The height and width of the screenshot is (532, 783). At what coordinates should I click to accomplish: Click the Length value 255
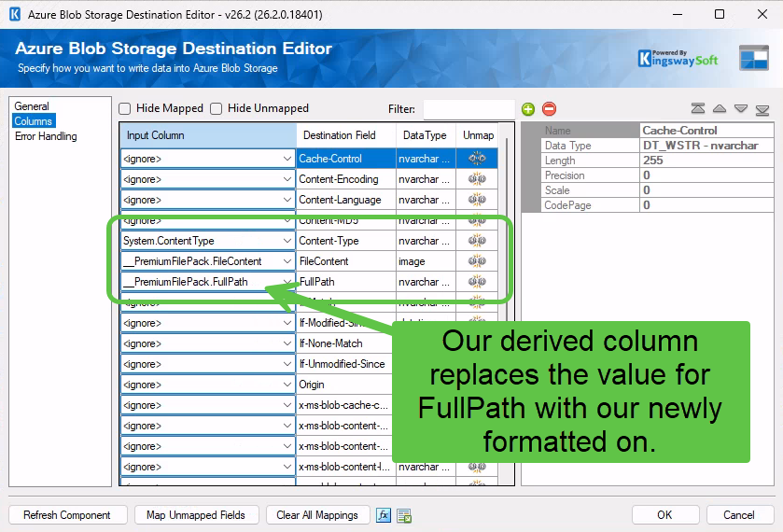[706, 161]
